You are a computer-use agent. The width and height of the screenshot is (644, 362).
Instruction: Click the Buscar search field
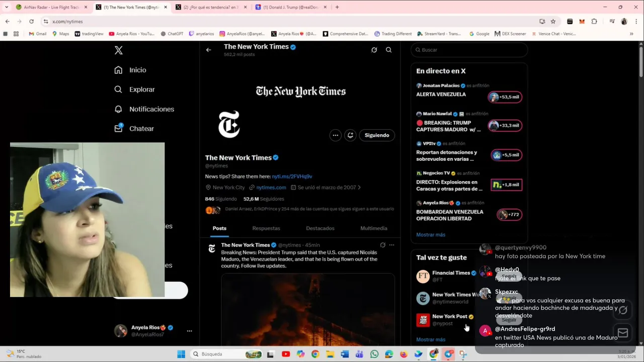(x=469, y=50)
